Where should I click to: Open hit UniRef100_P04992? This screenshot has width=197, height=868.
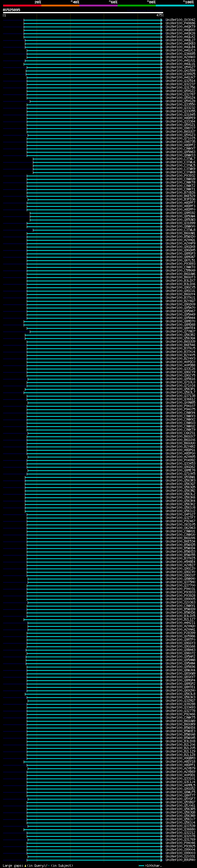click(180, 460)
